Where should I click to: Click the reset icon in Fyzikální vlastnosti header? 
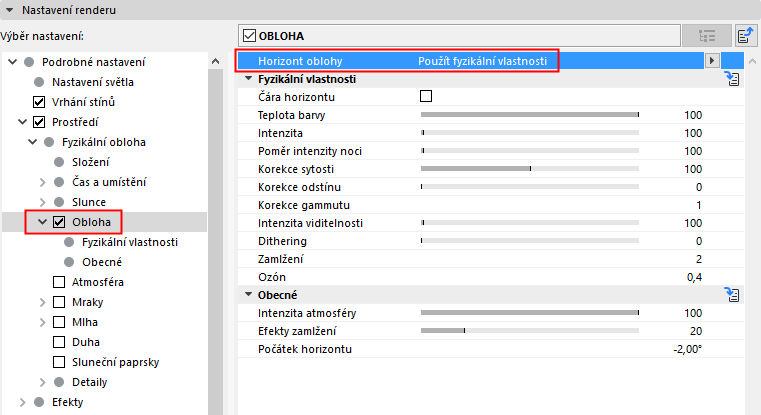click(x=731, y=80)
